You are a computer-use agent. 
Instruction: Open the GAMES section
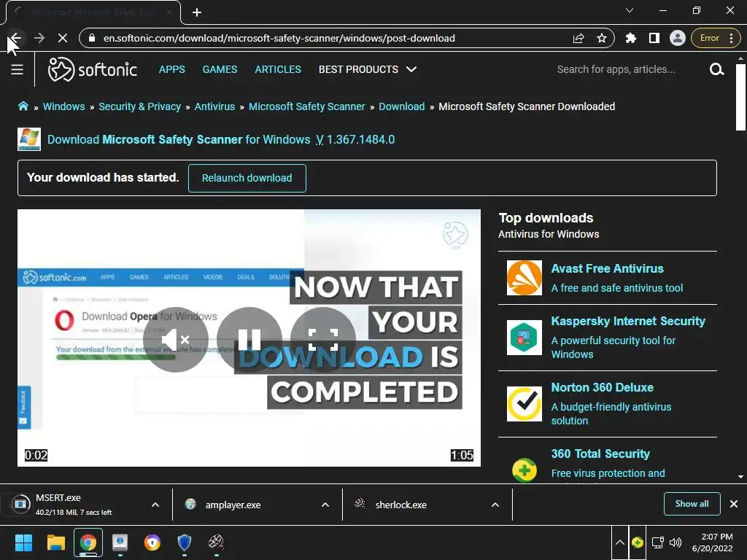(x=220, y=69)
